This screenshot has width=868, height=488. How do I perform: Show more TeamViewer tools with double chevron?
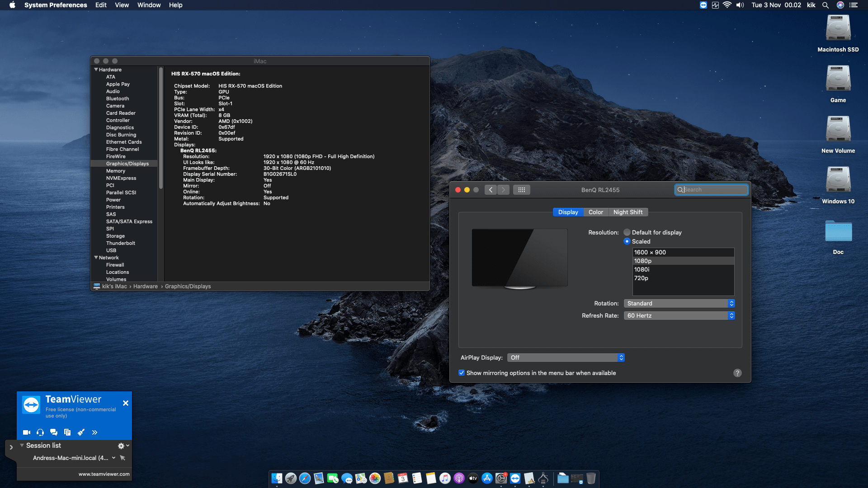coord(94,432)
